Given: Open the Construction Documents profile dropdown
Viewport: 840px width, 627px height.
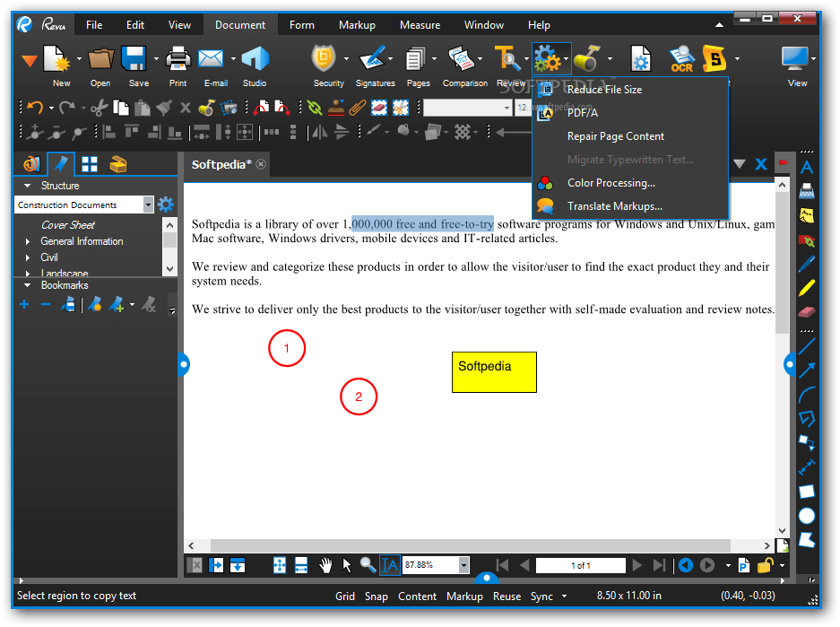Looking at the screenshot, I should tap(148, 205).
